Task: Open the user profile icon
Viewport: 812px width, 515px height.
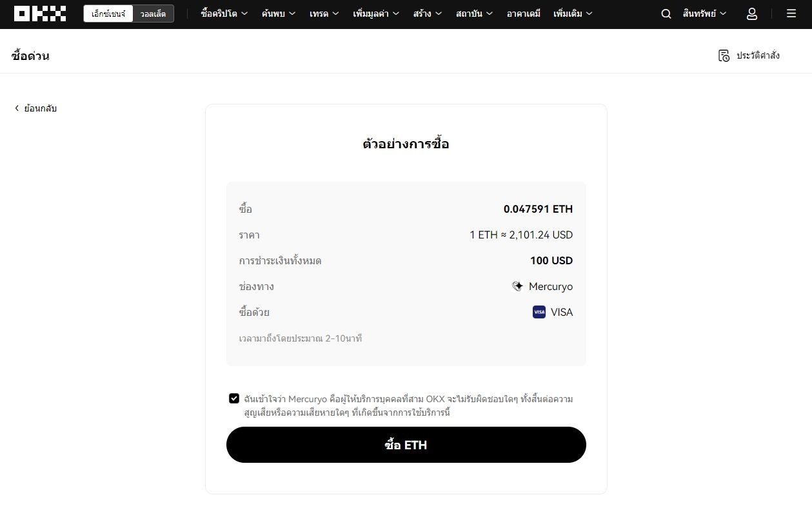Action: pyautogui.click(x=751, y=14)
